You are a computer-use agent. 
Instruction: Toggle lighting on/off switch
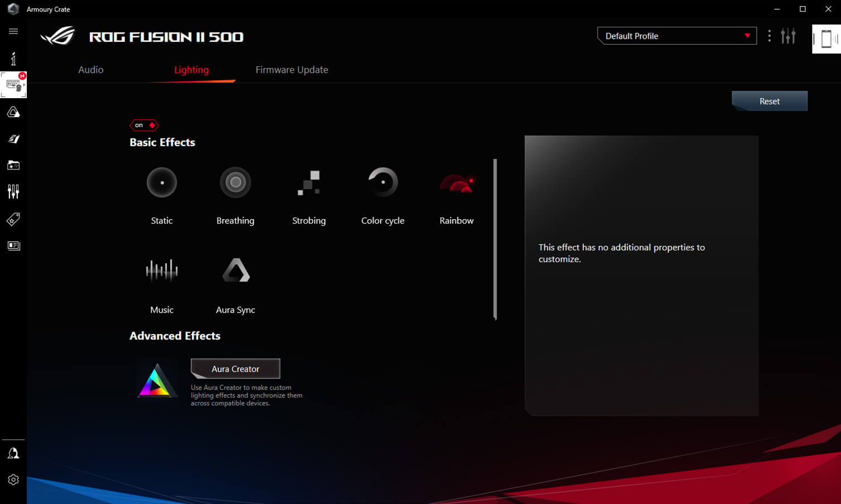144,125
